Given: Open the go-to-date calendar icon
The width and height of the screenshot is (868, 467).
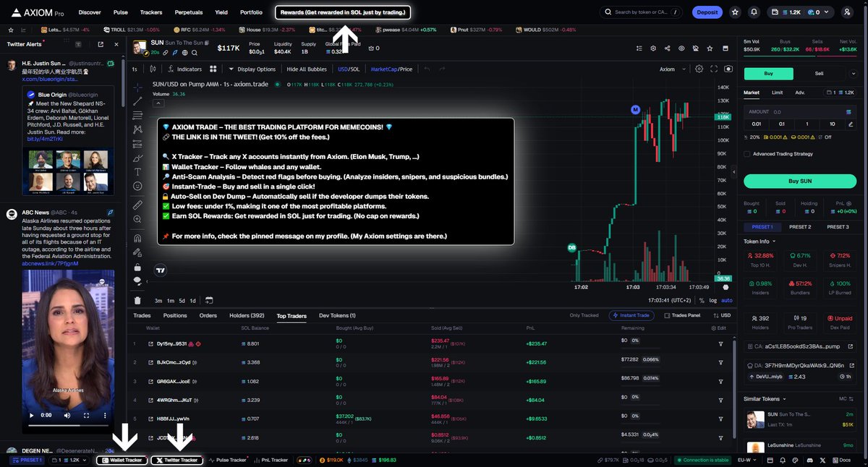Looking at the screenshot, I should pos(208,300).
